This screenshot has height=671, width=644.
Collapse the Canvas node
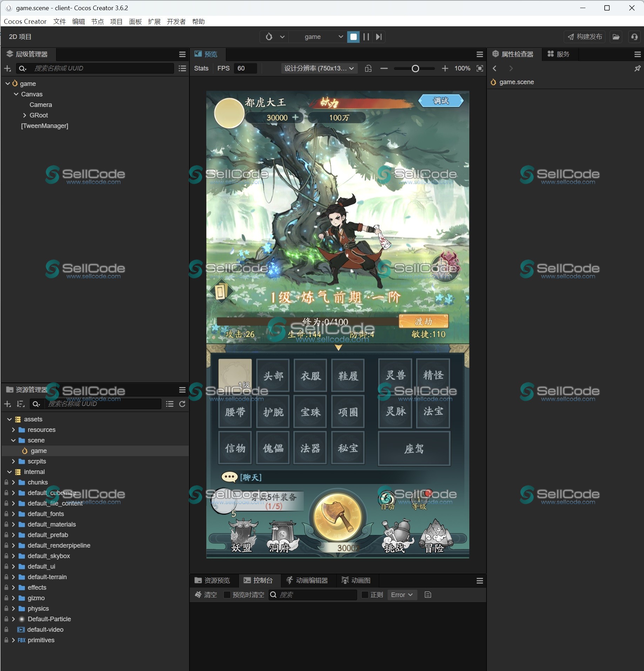coord(16,94)
